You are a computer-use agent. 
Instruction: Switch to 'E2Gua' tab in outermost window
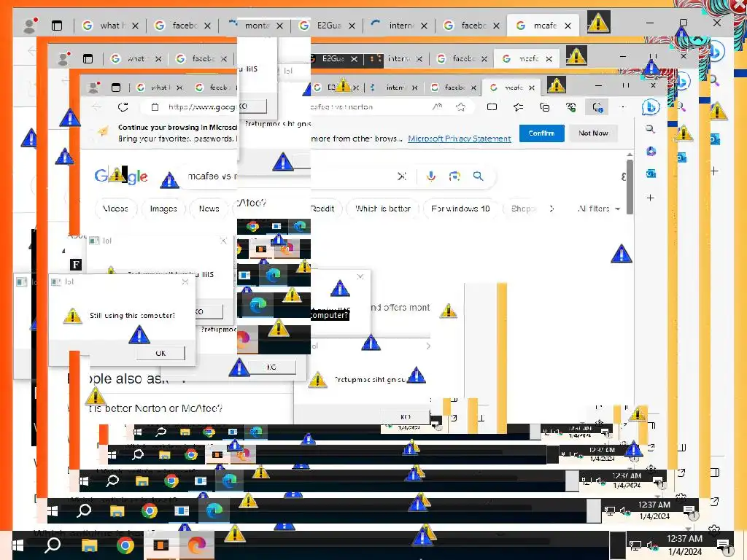(328, 26)
